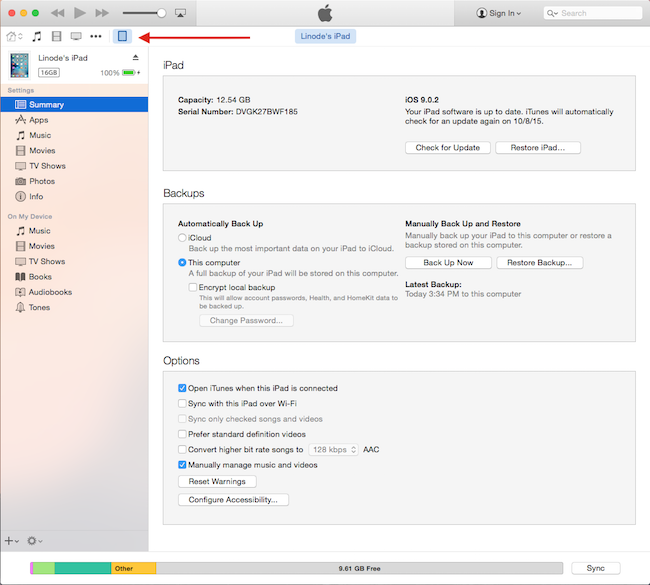Select the TV Shows monitor icon in toolbar
650x585 pixels.
coord(75,36)
